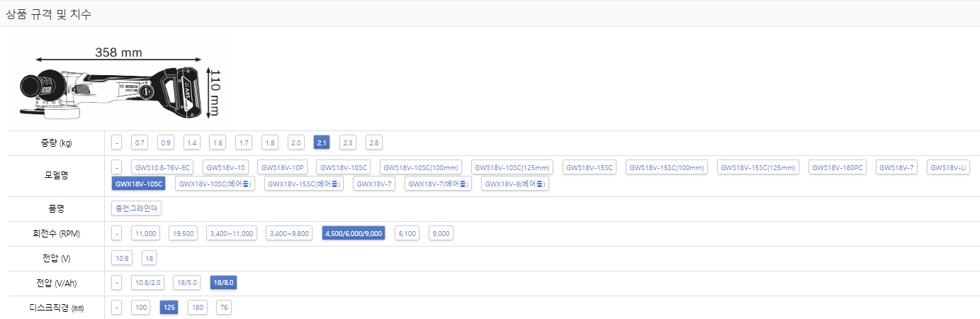The width and height of the screenshot is (980, 319).
Task: Choose model GWS18V-10SC(125mm)
Action: 512,167
